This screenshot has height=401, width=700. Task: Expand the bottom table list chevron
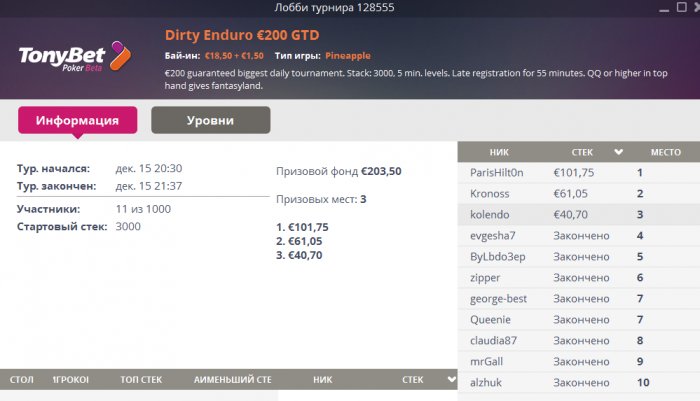pos(452,380)
